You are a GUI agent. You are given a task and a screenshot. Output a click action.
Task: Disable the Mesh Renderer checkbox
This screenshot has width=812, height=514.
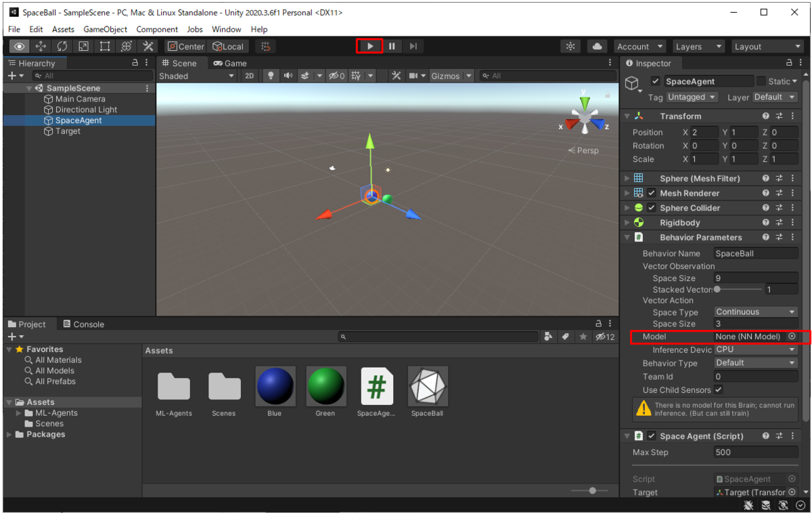652,193
